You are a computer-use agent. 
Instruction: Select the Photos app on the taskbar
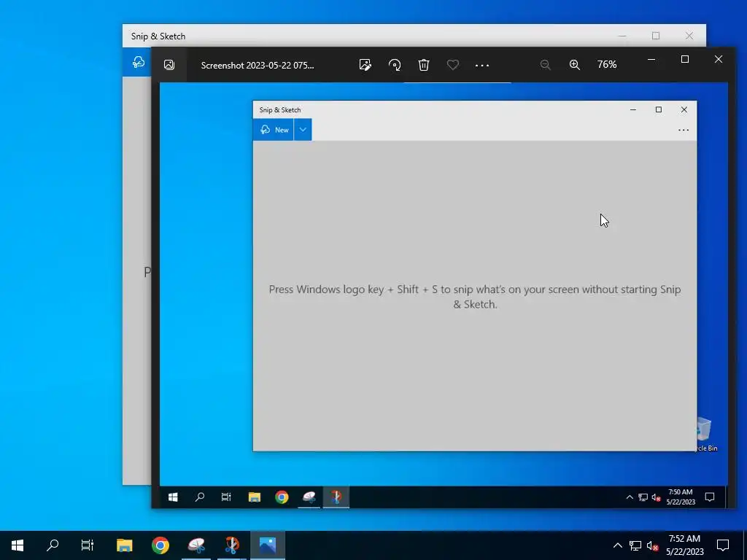coord(268,545)
